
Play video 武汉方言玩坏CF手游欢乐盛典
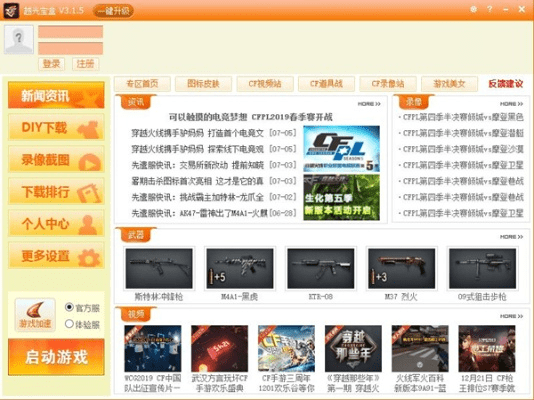pos(219,349)
